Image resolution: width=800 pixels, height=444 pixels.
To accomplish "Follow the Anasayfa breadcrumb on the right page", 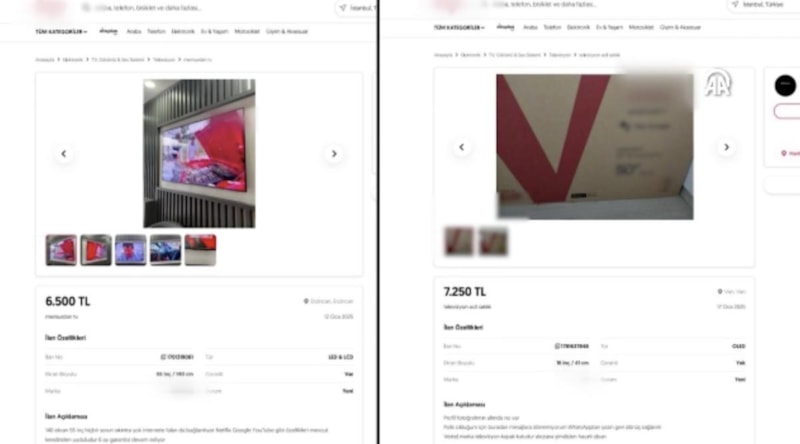I will pos(443,55).
